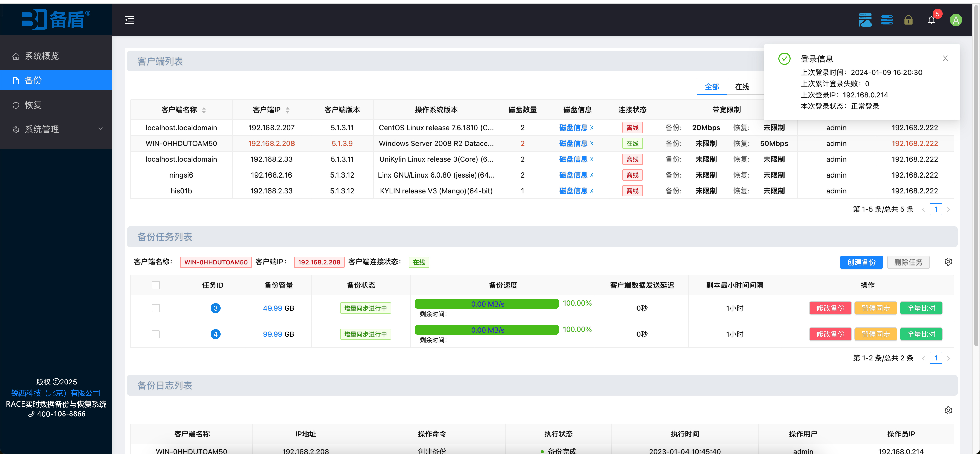Click the sidebar collapse menu icon
Viewport: 980px width, 454px height.
point(129,20)
